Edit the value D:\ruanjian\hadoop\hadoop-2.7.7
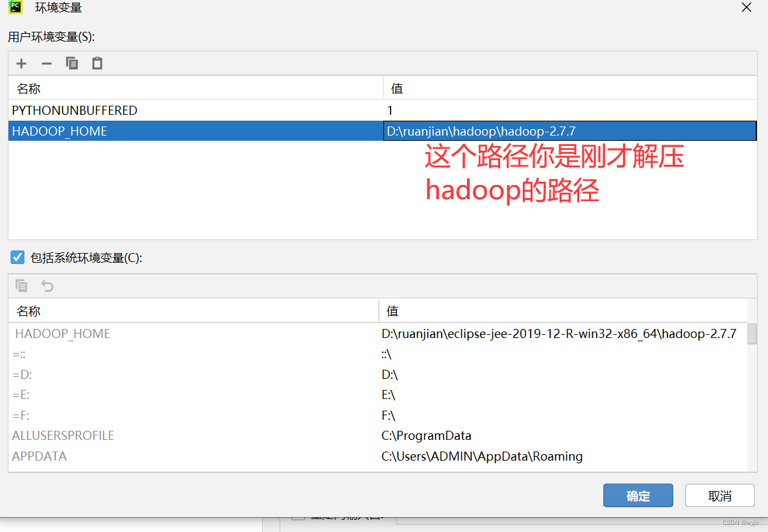768x532 pixels. point(570,131)
